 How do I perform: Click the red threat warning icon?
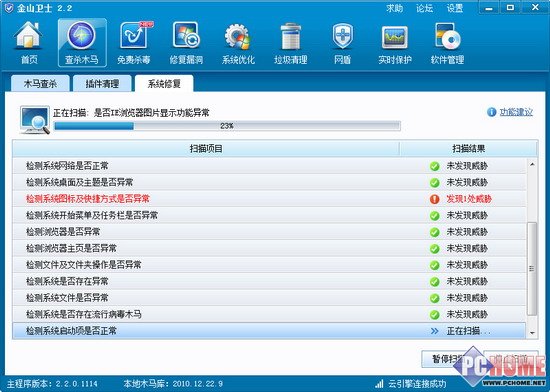coord(435,199)
